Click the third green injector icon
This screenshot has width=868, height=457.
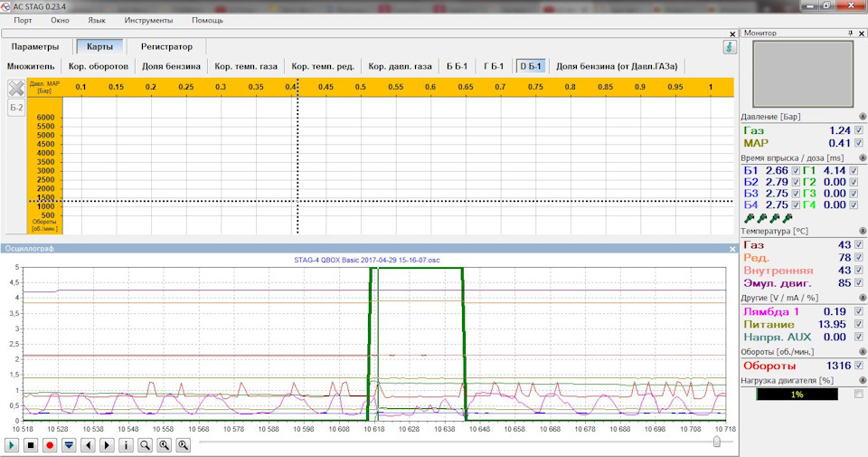(775, 218)
